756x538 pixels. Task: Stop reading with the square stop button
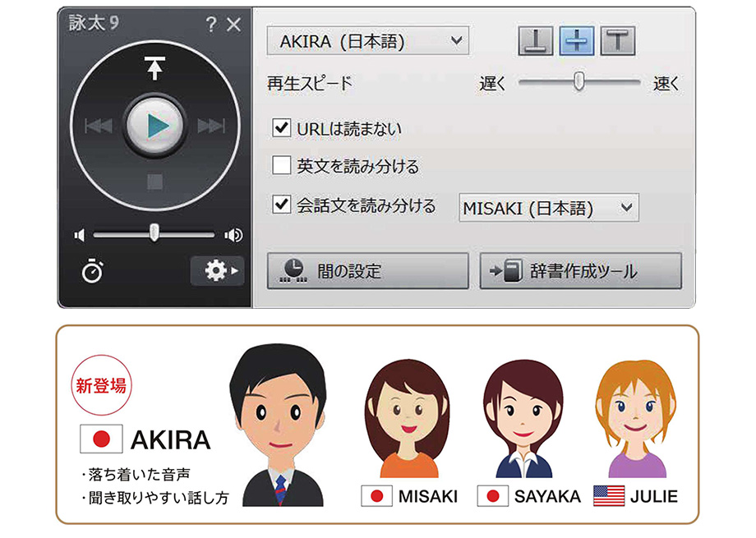tap(154, 182)
